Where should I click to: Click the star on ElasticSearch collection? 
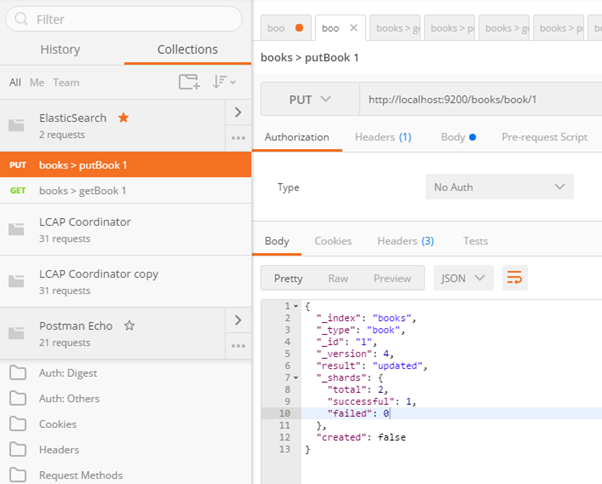(124, 118)
